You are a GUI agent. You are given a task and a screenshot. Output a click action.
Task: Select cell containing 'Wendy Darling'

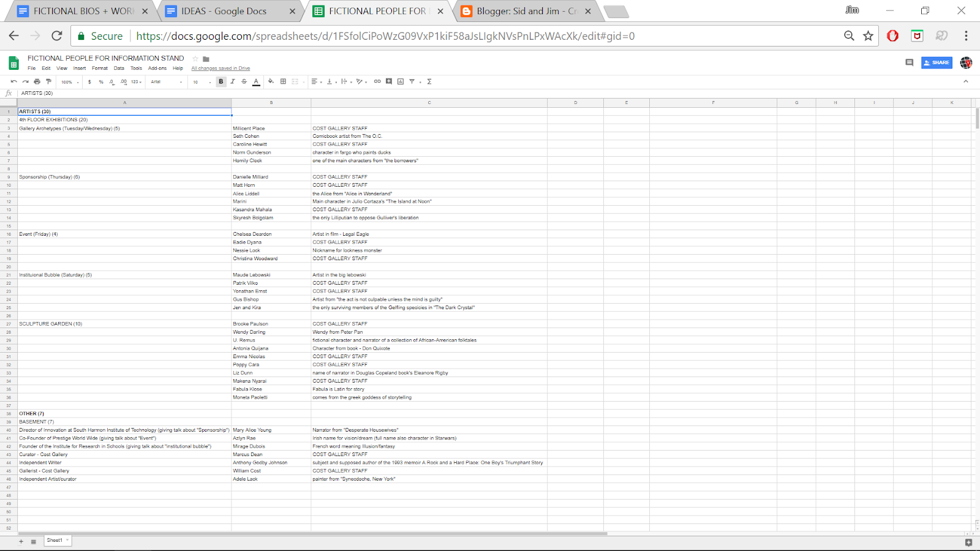click(271, 332)
